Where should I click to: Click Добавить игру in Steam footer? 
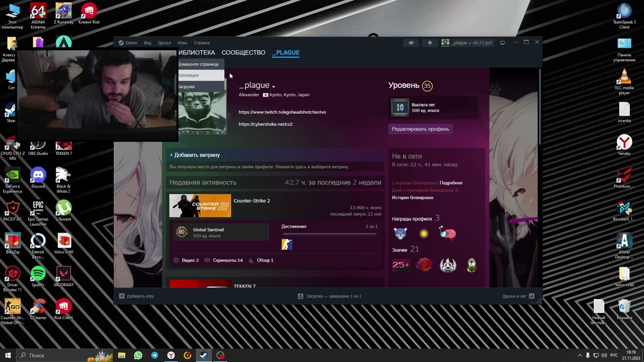136,296
